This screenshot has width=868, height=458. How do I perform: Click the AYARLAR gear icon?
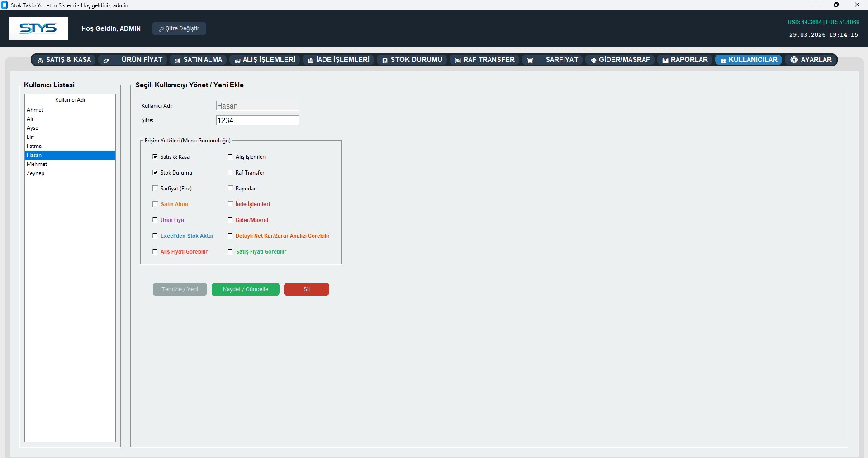[794, 60]
